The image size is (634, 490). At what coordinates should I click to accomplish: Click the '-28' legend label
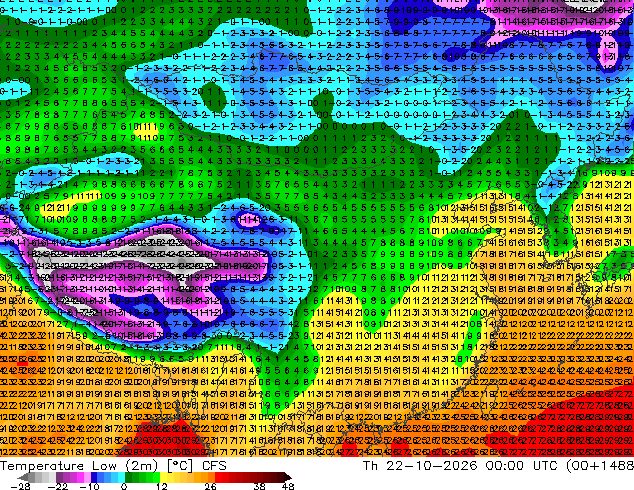point(20,486)
